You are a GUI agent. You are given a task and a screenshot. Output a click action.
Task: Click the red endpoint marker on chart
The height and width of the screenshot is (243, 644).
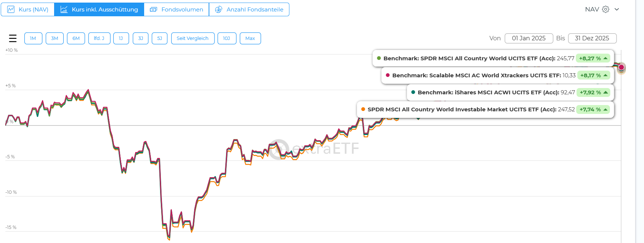(x=621, y=67)
